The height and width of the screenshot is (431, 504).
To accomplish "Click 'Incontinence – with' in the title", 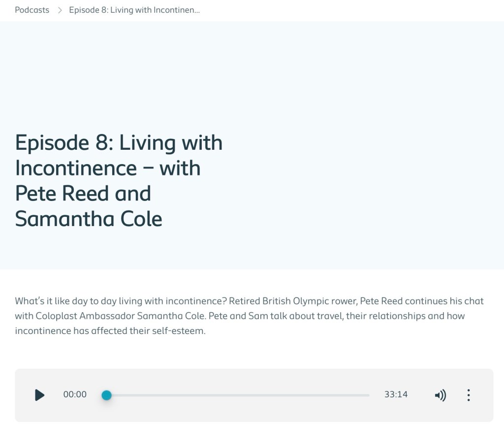I will [108, 168].
